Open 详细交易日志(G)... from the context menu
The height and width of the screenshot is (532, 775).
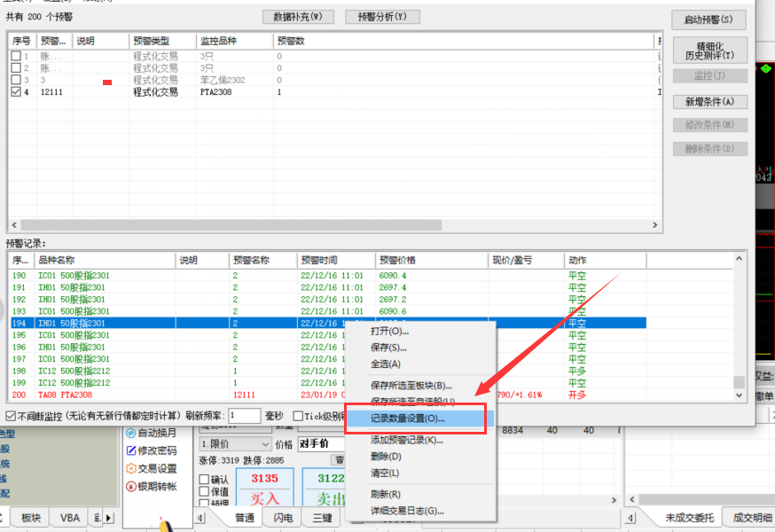pos(407,511)
